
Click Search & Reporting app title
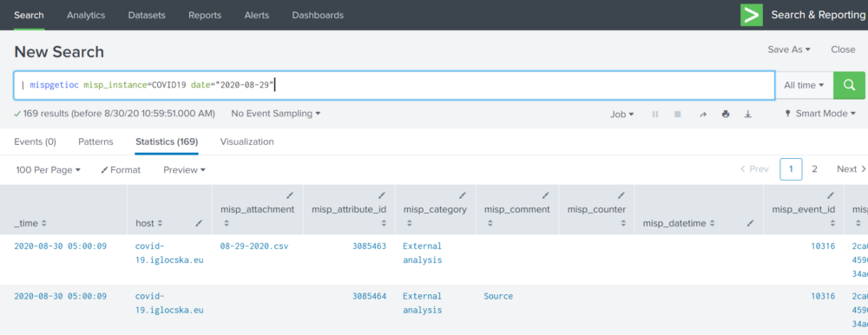[x=819, y=15]
